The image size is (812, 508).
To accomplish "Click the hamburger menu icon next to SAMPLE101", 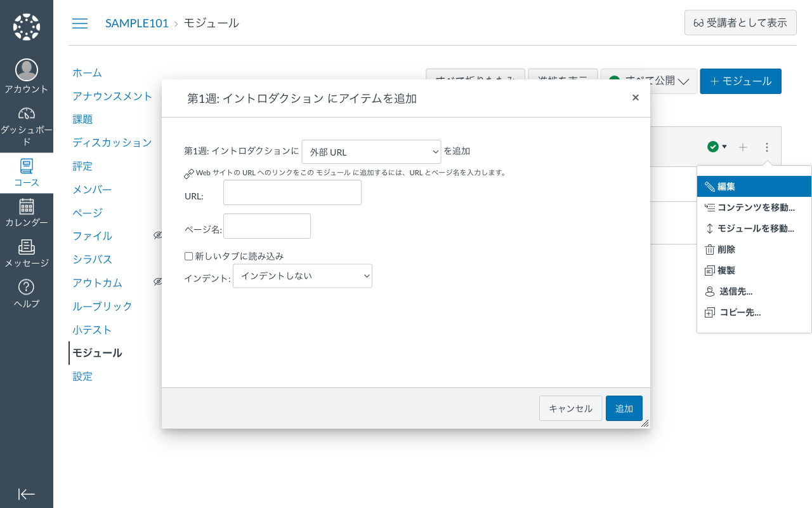I will point(80,23).
